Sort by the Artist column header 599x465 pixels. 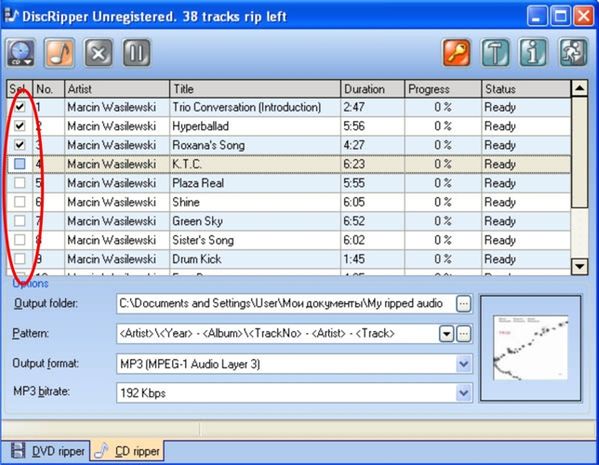117,89
